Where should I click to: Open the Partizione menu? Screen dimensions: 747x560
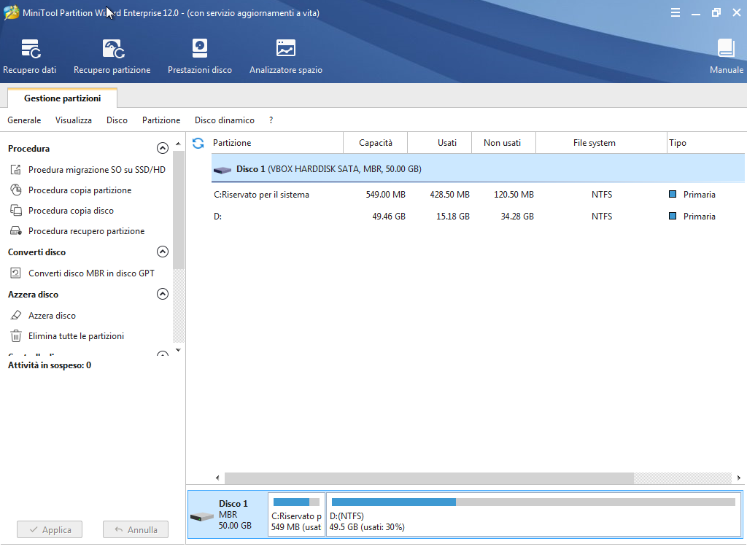tap(161, 120)
